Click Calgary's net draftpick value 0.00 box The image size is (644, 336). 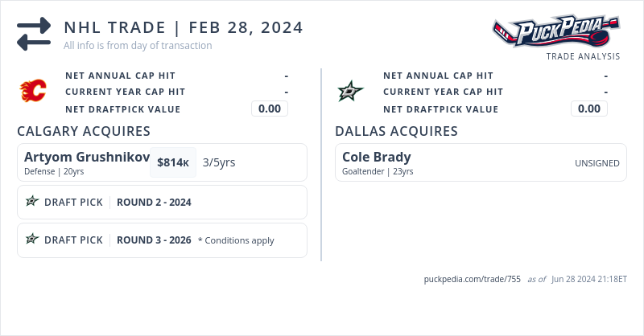[x=270, y=109]
